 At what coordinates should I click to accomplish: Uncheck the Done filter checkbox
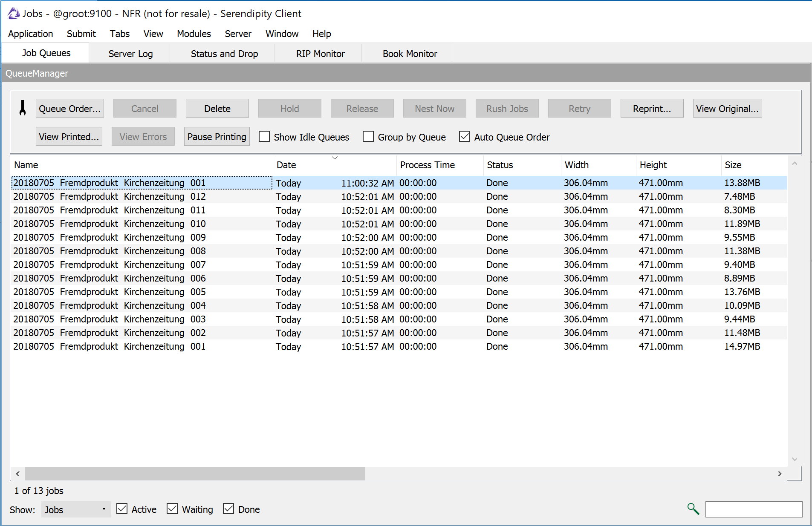228,509
